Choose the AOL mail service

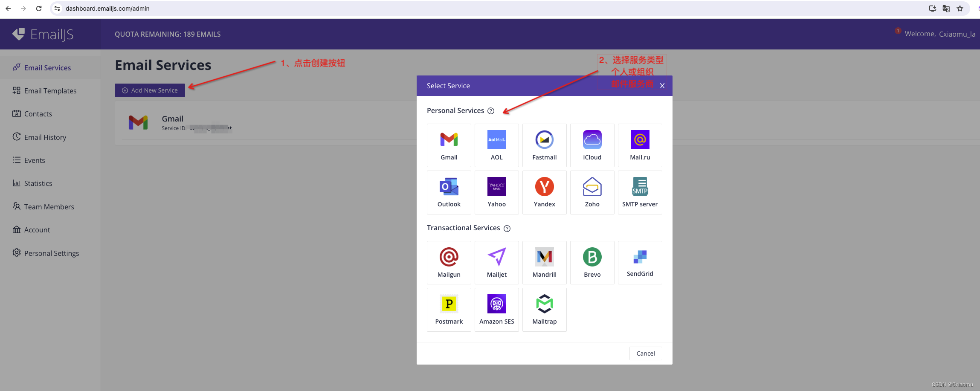pyautogui.click(x=496, y=145)
